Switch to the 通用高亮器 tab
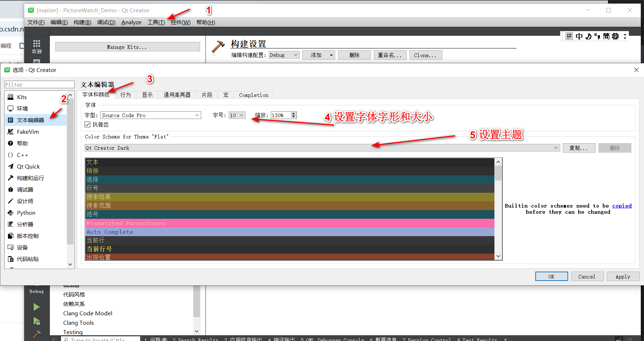Viewport: 644px width, 341px height. coord(177,95)
